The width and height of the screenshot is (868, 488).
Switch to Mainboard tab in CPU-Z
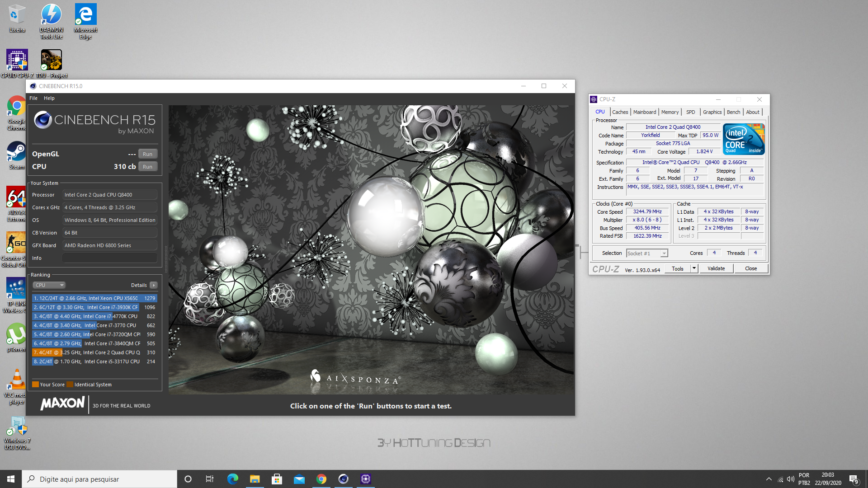point(644,112)
